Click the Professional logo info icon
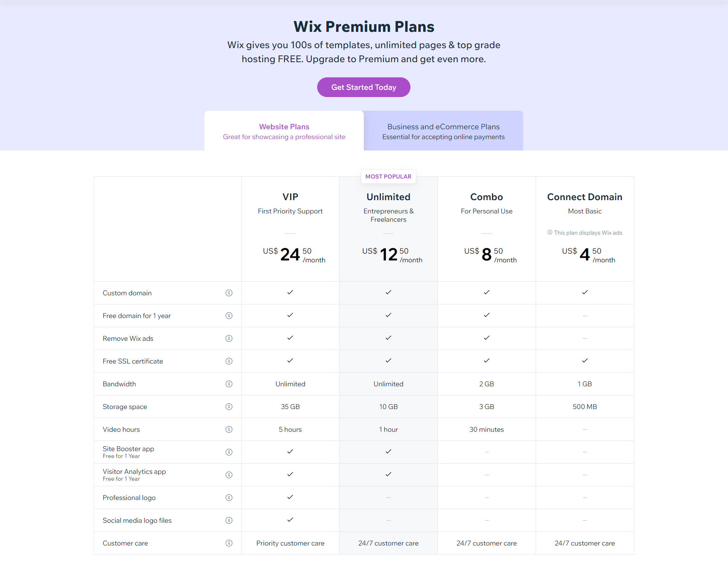Viewport: 728px width, 566px height. coord(229,498)
